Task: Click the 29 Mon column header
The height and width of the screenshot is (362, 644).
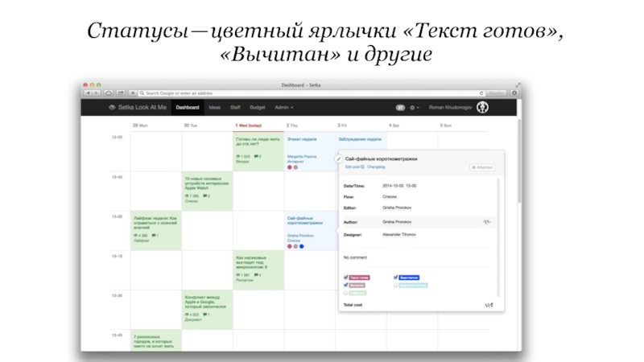Action: tap(140, 125)
